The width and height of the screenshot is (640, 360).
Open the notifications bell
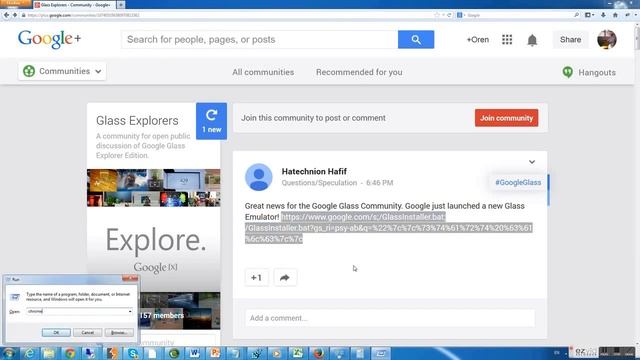click(532, 40)
